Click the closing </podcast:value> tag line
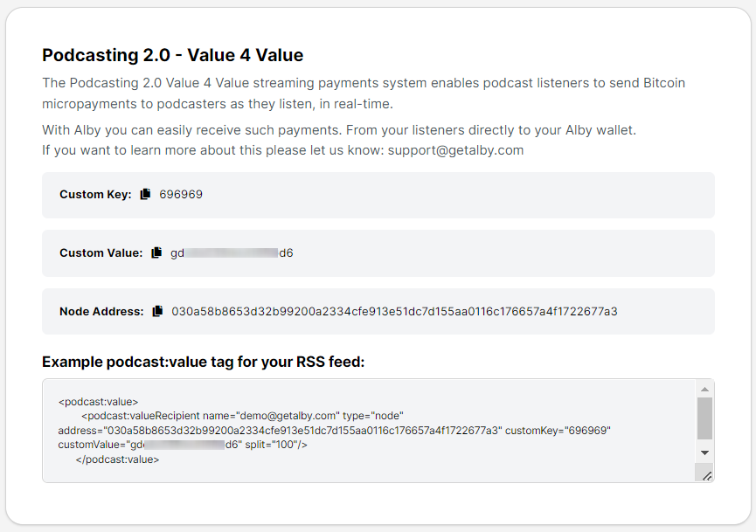 (117, 459)
